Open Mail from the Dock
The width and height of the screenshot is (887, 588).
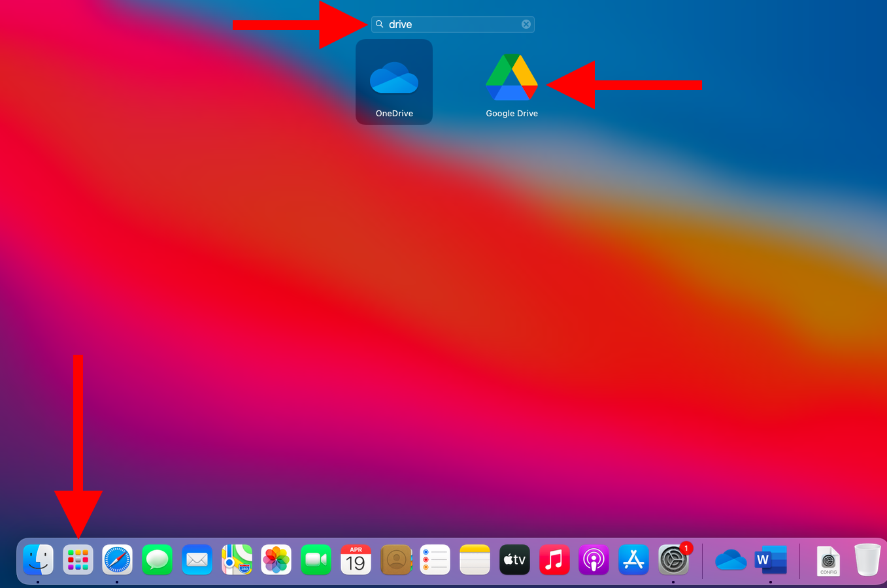[197, 560]
